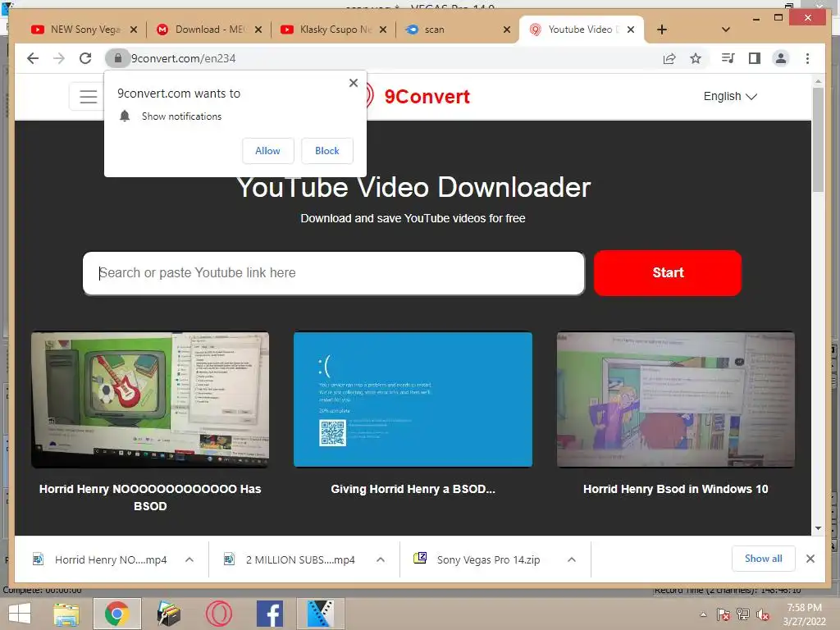Click 'Horrid Henry Bsod in Windows 10' title
This screenshot has height=630, width=840.
[x=676, y=489]
